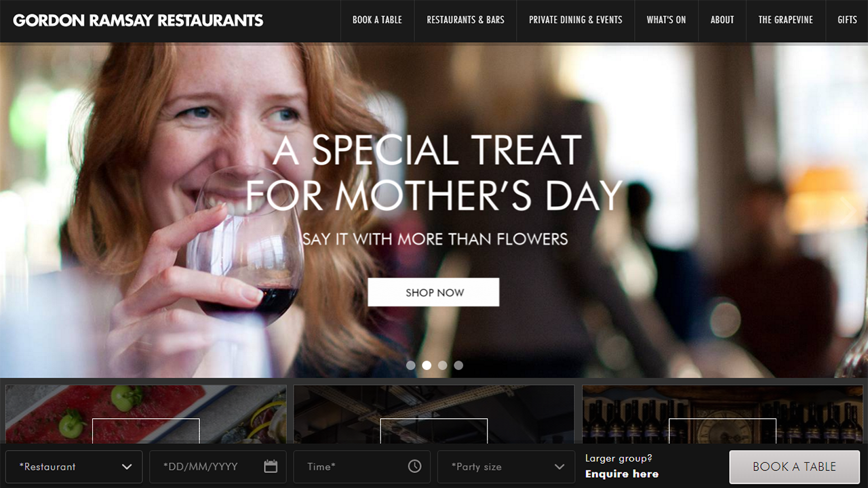The height and width of the screenshot is (488, 868).
Task: Click the bottom Book a Table button
Action: [x=794, y=467]
